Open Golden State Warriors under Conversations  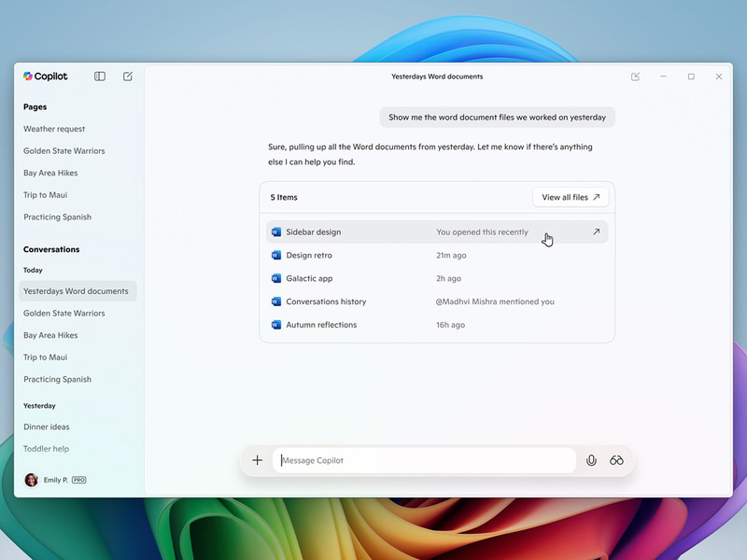pyautogui.click(x=63, y=314)
